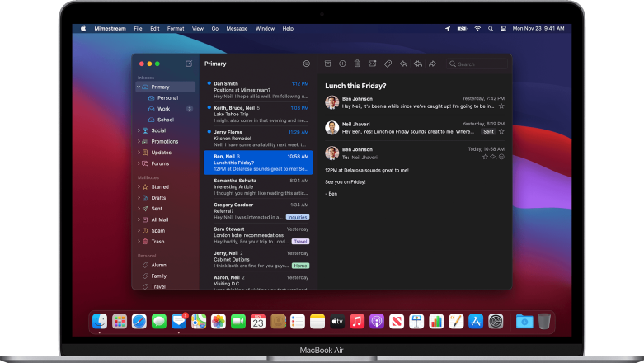Viewport: 644px width, 363px height.
Task: Forward the message using the toolbar arrow icon
Action: 432,64
